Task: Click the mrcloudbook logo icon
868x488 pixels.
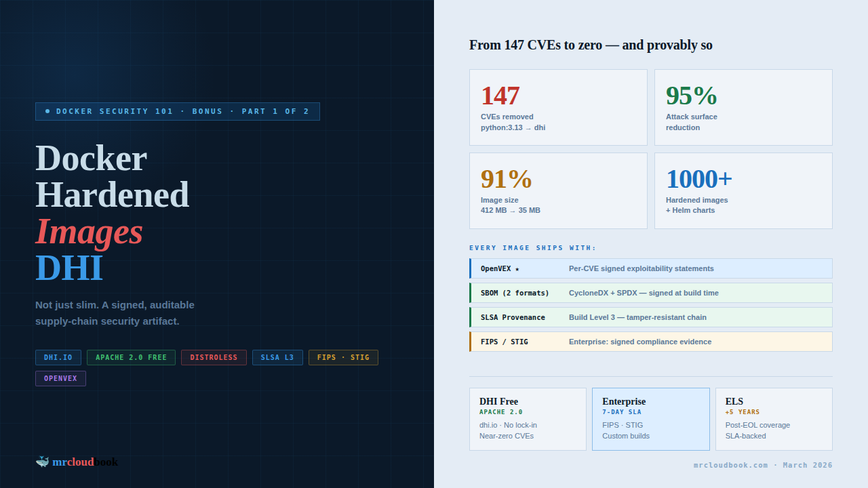Action: tap(42, 462)
